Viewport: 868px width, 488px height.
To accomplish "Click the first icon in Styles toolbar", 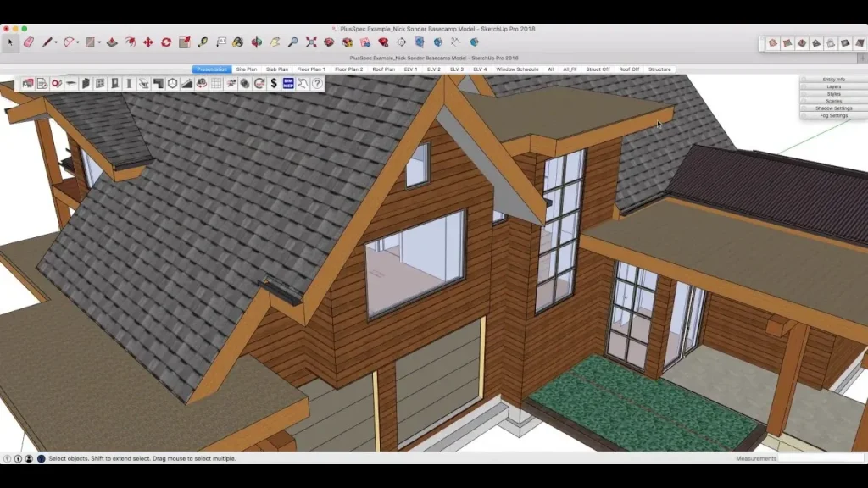I will coord(773,43).
